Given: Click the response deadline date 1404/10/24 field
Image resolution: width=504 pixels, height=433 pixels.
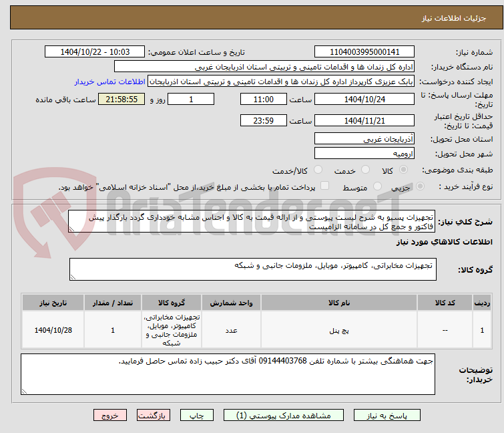Looking at the screenshot, I should coord(364,99).
